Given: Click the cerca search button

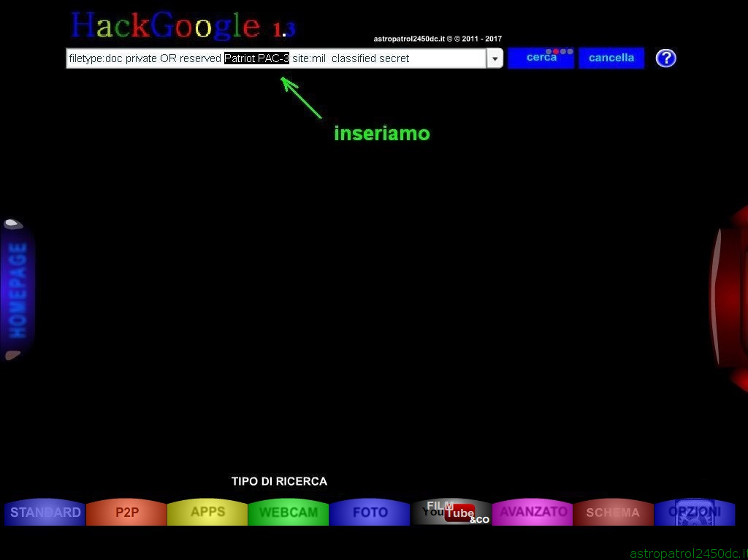Looking at the screenshot, I should pyautogui.click(x=541, y=58).
